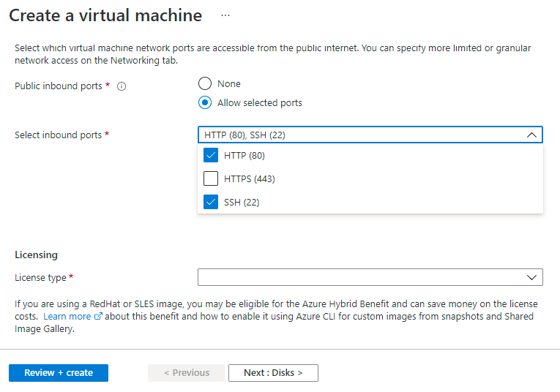Uncheck the HTTP (80) checkbox
Viewport: 560px width, 392px height.
[211, 155]
